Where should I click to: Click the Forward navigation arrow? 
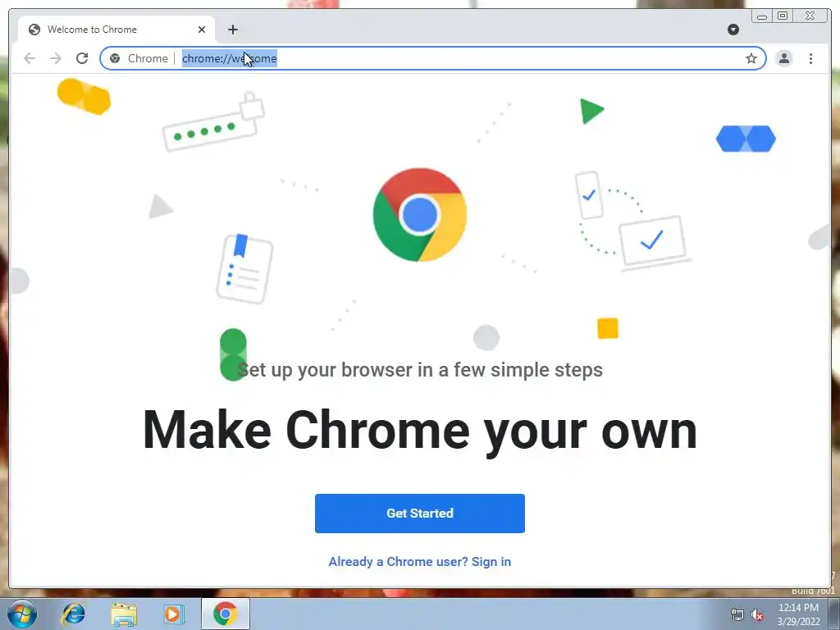point(56,58)
